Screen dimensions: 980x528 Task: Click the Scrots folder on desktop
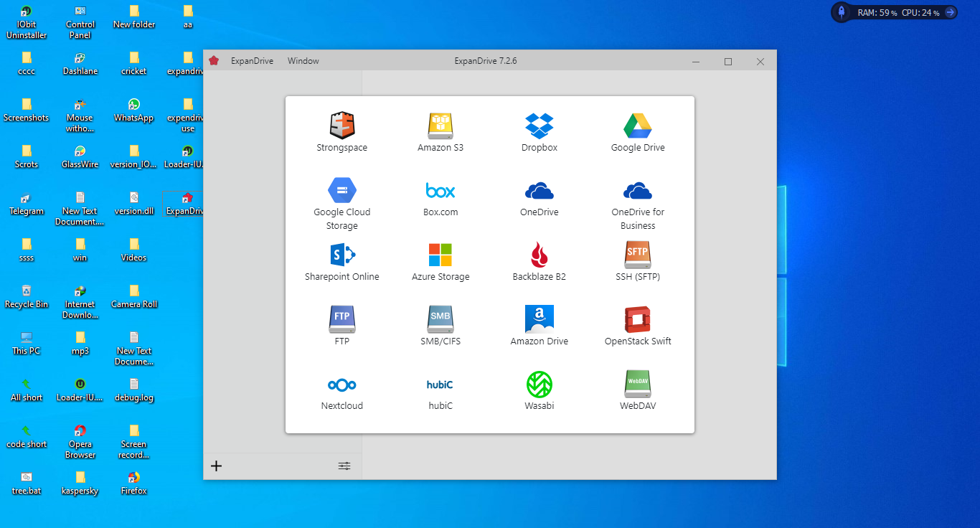27,156
